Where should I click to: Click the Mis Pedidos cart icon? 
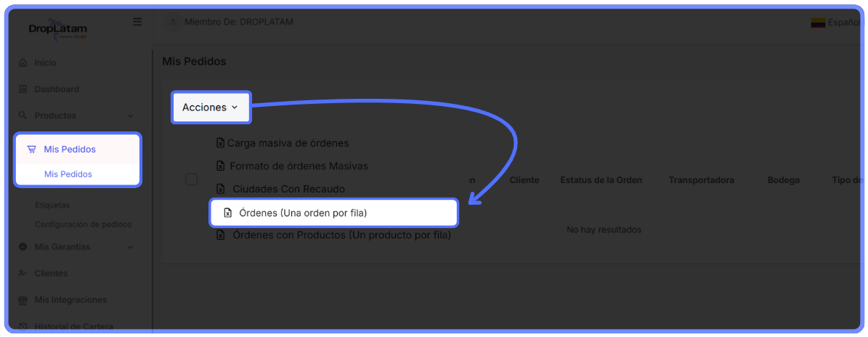[31, 150]
